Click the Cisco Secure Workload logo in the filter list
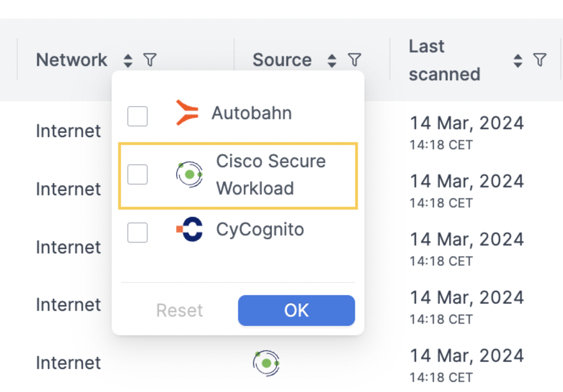This screenshot has width=563, height=392. pyautogui.click(x=190, y=174)
